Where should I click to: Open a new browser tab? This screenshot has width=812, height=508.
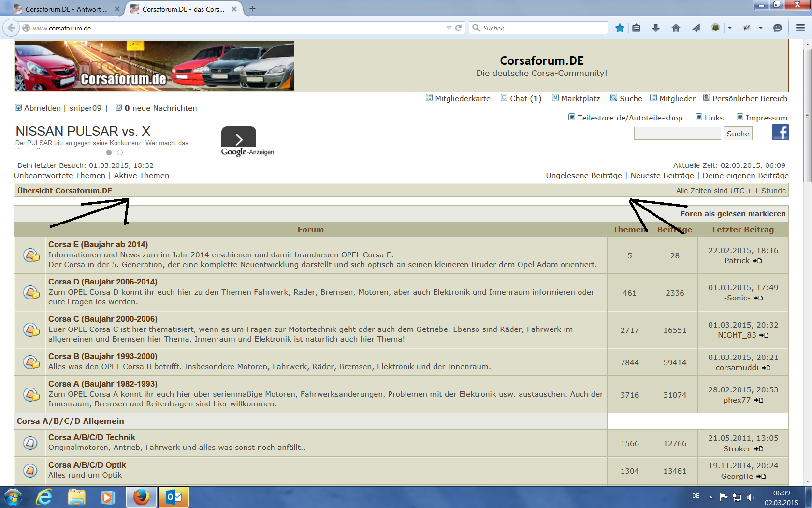[x=252, y=9]
